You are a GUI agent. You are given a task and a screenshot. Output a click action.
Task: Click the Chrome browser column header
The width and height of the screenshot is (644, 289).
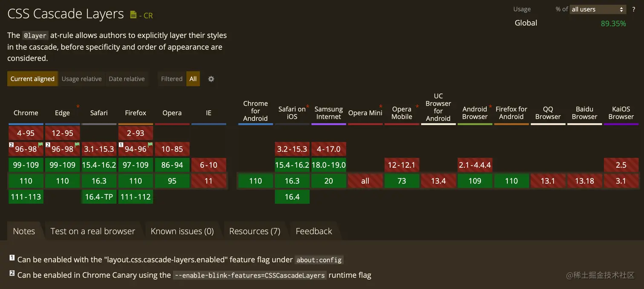[26, 113]
